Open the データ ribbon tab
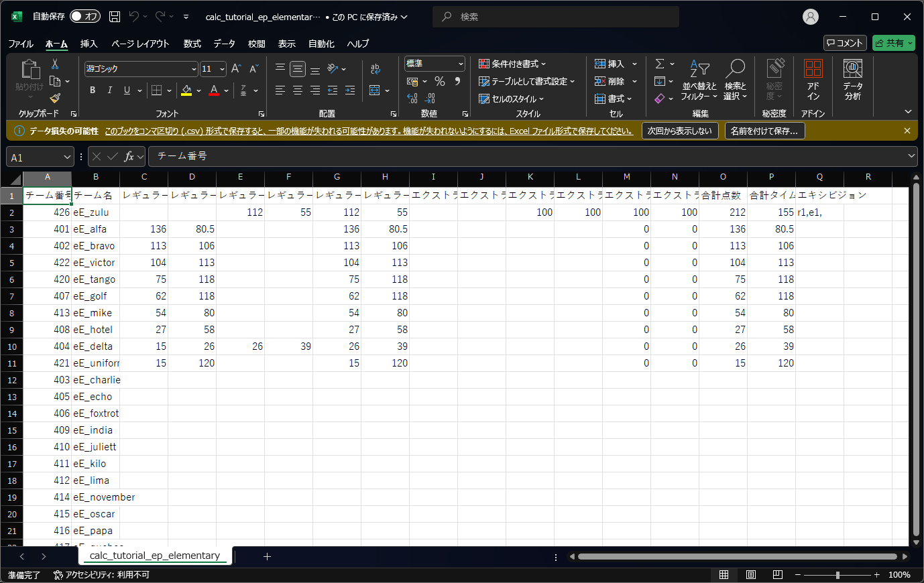924x583 pixels. (x=223, y=44)
